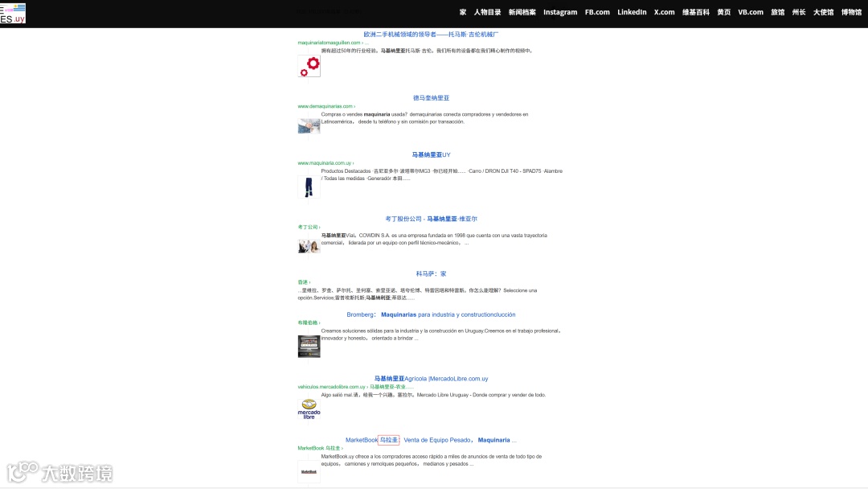The width and height of the screenshot is (868, 489).
Task: Click the snippet 'MarketBook.uy ofrece a los compradores'
Action: pyautogui.click(x=432, y=460)
